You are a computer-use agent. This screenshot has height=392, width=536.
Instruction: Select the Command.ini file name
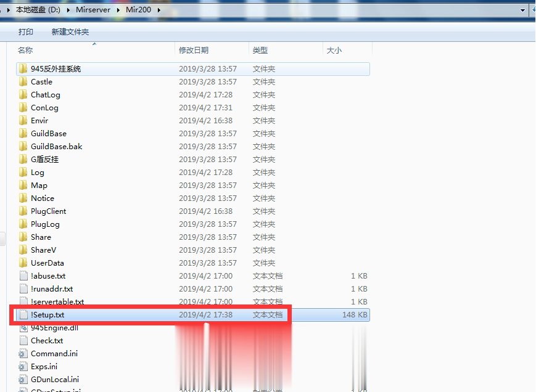click(x=54, y=354)
